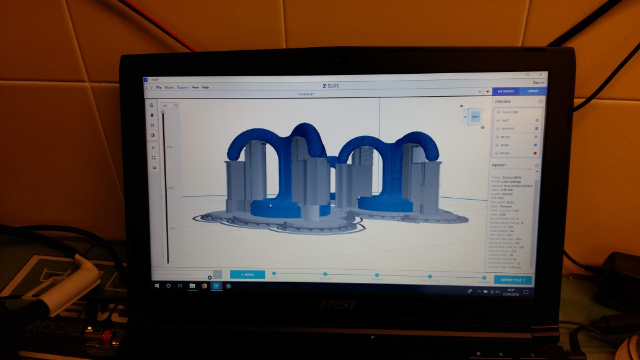Open the Help menu
This screenshot has width=640, height=360.
(205, 87)
